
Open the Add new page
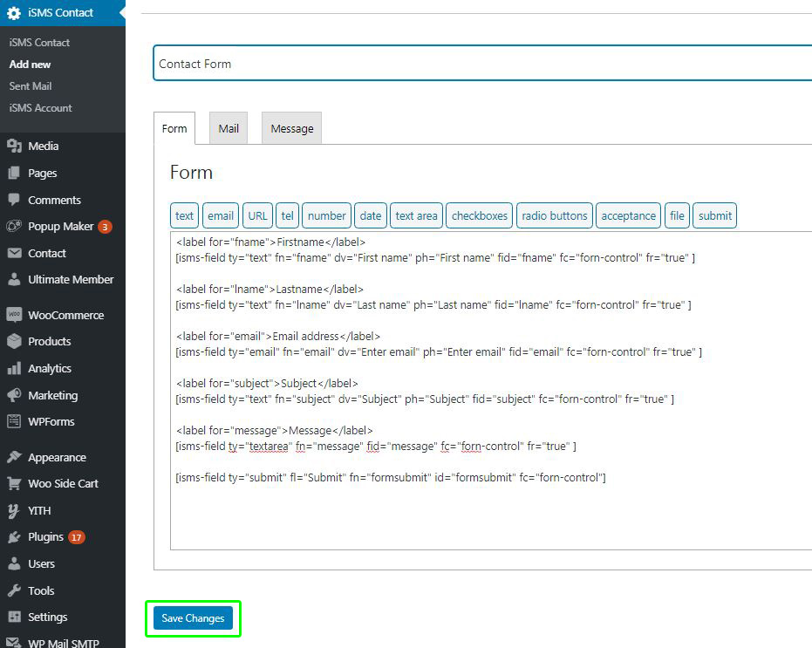pyautogui.click(x=30, y=64)
